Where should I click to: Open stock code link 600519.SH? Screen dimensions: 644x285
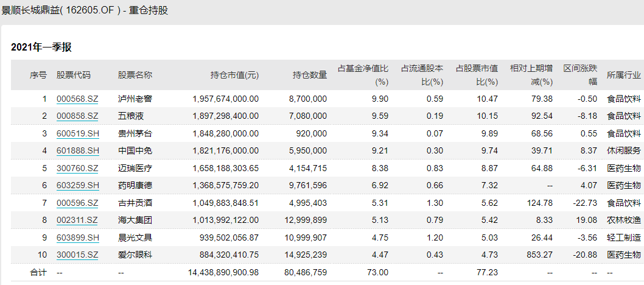tap(78, 133)
